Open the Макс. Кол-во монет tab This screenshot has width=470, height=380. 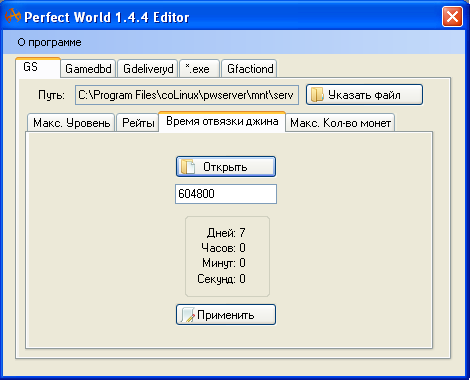point(340,123)
